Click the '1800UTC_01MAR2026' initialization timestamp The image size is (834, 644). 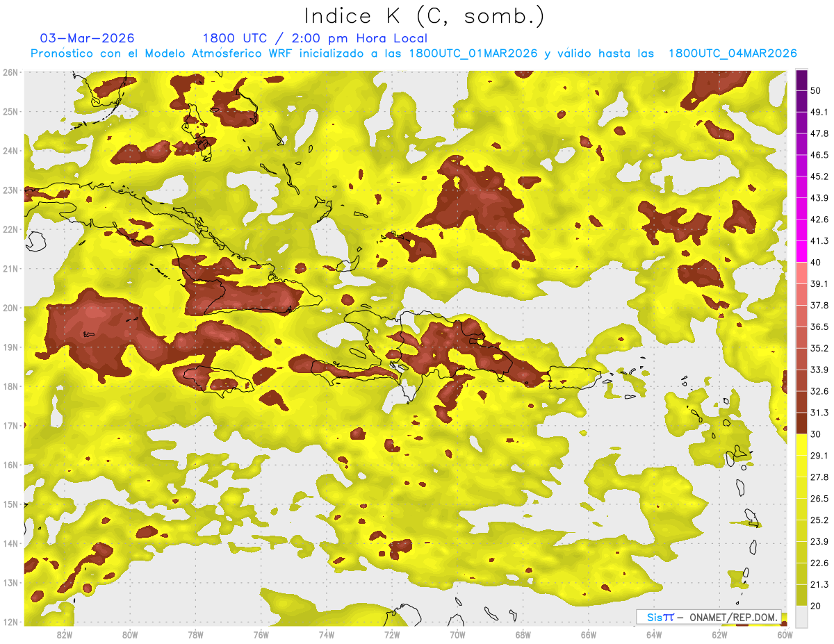474,53
